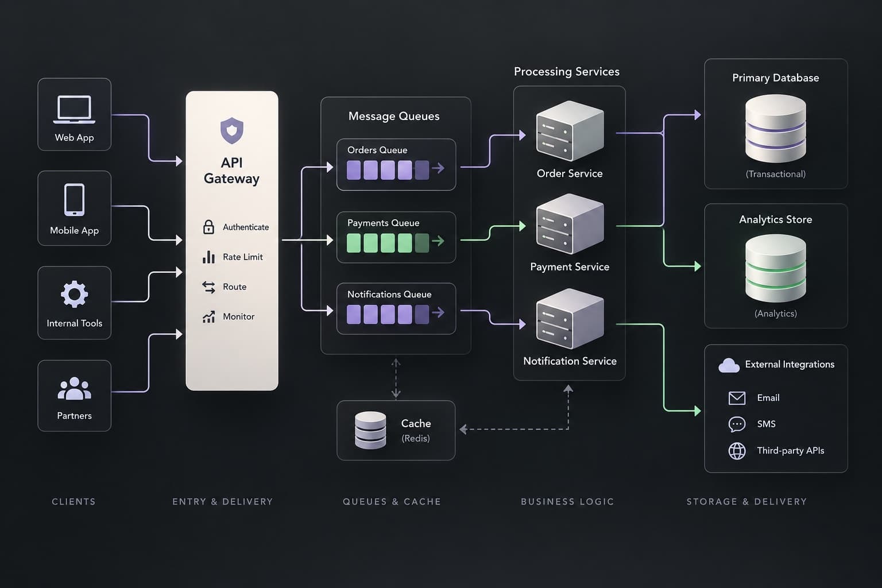Click the Orders Queue output arrow
Viewport: 882px width, 588px height.
[438, 168]
